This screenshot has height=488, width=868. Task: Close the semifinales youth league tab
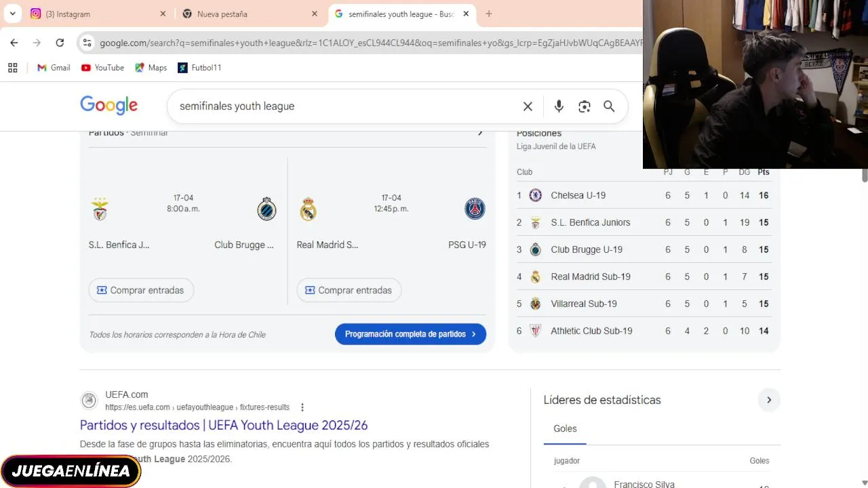coord(466,14)
